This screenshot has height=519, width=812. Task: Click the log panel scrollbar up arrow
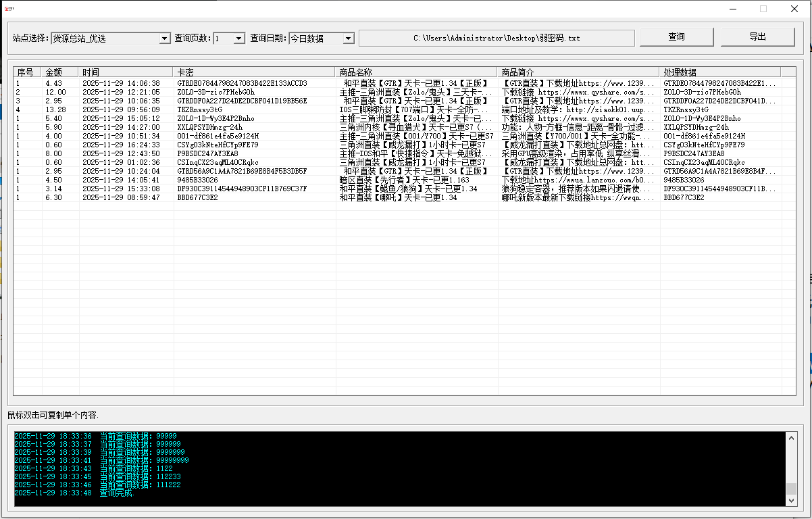point(791,437)
